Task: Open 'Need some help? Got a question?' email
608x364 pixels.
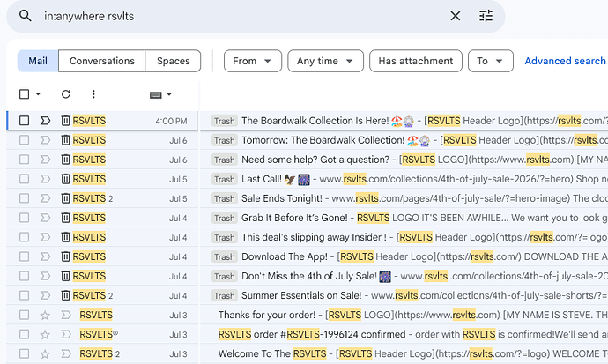Action: coord(315,160)
